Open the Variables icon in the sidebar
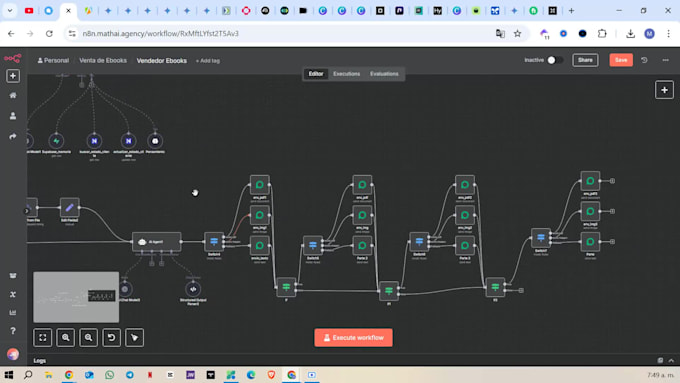The width and height of the screenshot is (680, 383). point(13,295)
